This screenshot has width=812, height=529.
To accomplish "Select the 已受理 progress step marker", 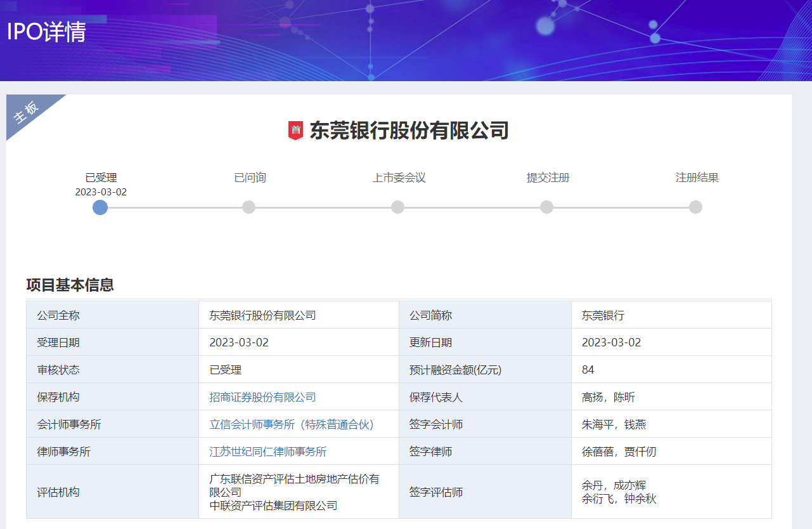I will (100, 207).
